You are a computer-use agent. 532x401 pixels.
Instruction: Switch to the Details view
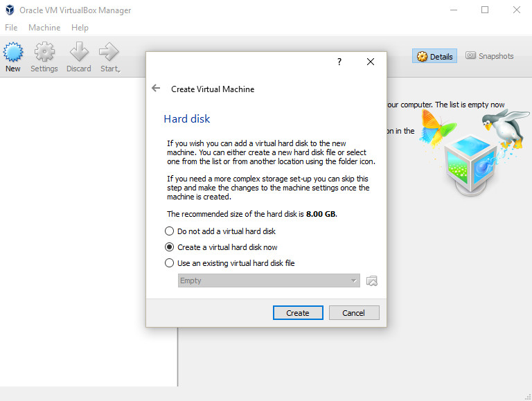click(434, 56)
